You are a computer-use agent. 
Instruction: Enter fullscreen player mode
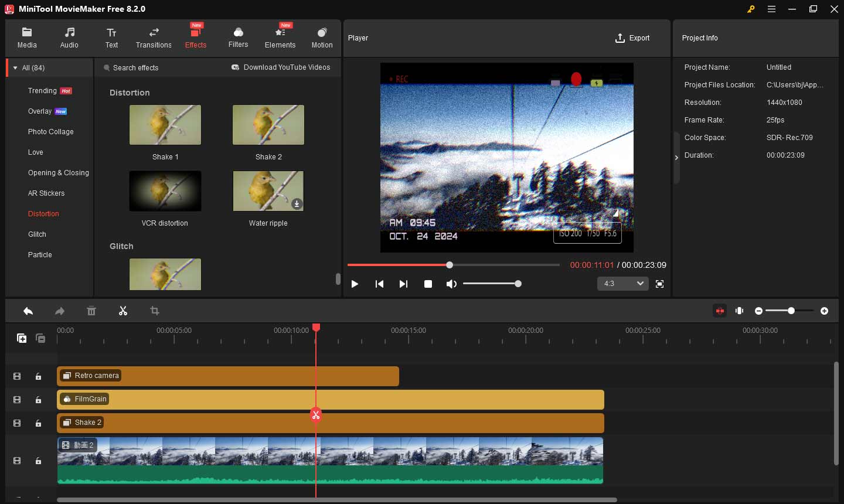pyautogui.click(x=659, y=284)
